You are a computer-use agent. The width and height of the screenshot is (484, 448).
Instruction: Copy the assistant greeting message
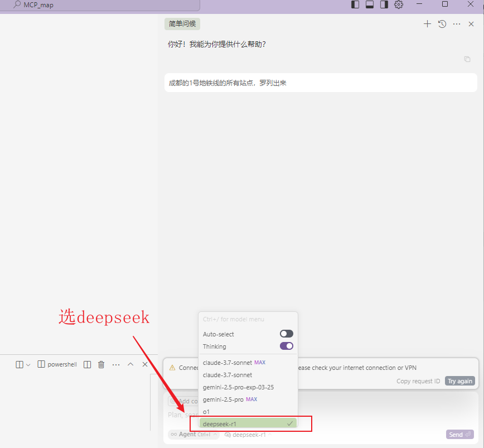pyautogui.click(x=467, y=59)
